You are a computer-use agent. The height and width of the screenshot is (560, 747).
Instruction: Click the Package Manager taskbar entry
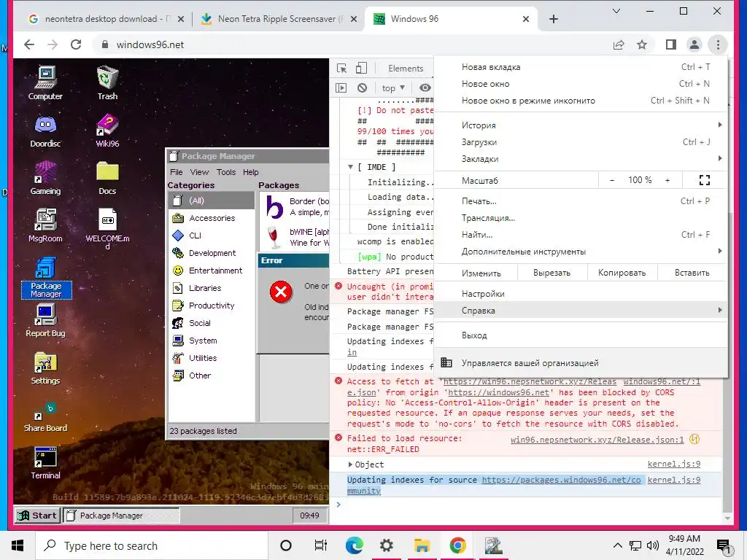[122, 516]
